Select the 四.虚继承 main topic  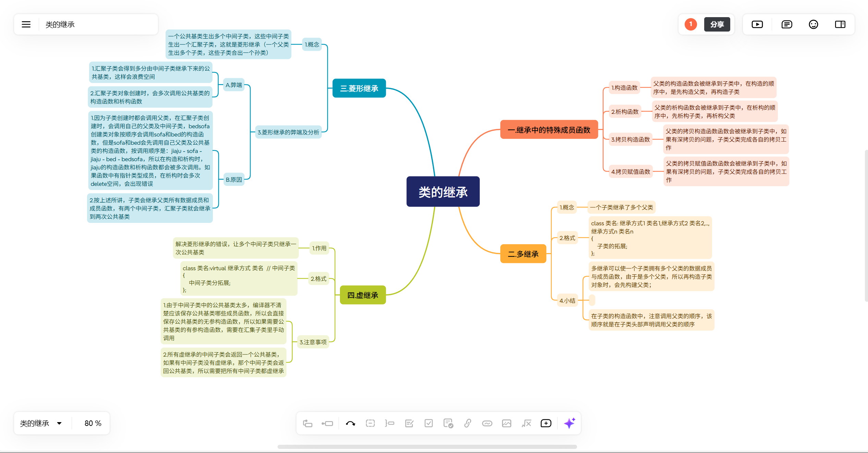coord(363,295)
